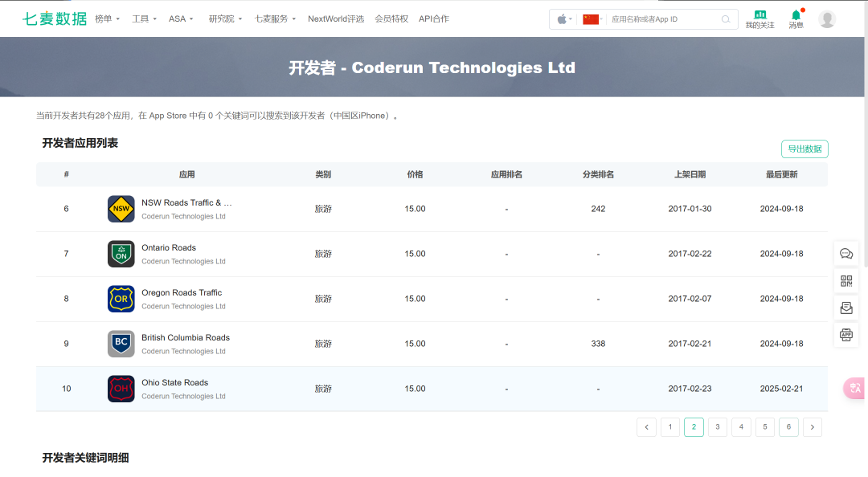
Task: Expand the 工具 menu
Action: (144, 18)
